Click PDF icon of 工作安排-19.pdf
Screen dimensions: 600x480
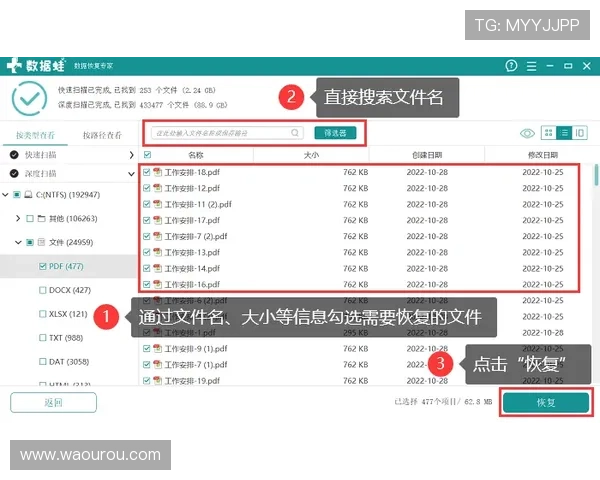point(157,380)
